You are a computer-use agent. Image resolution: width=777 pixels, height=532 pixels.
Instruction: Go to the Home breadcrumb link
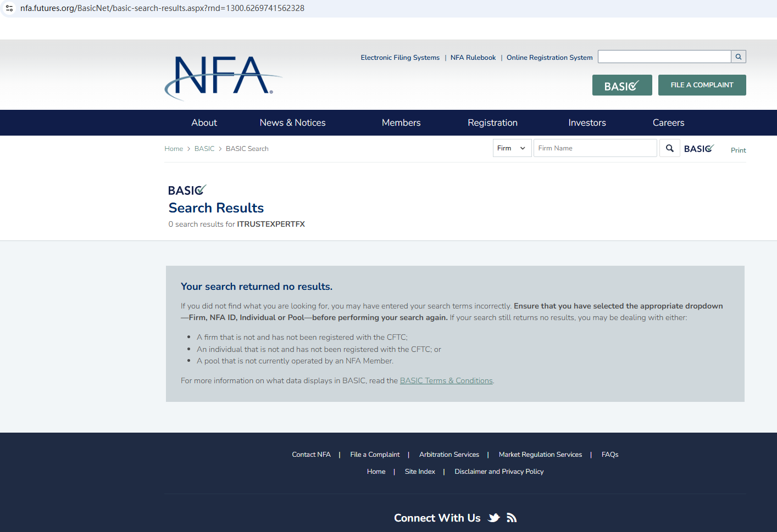pyautogui.click(x=174, y=149)
